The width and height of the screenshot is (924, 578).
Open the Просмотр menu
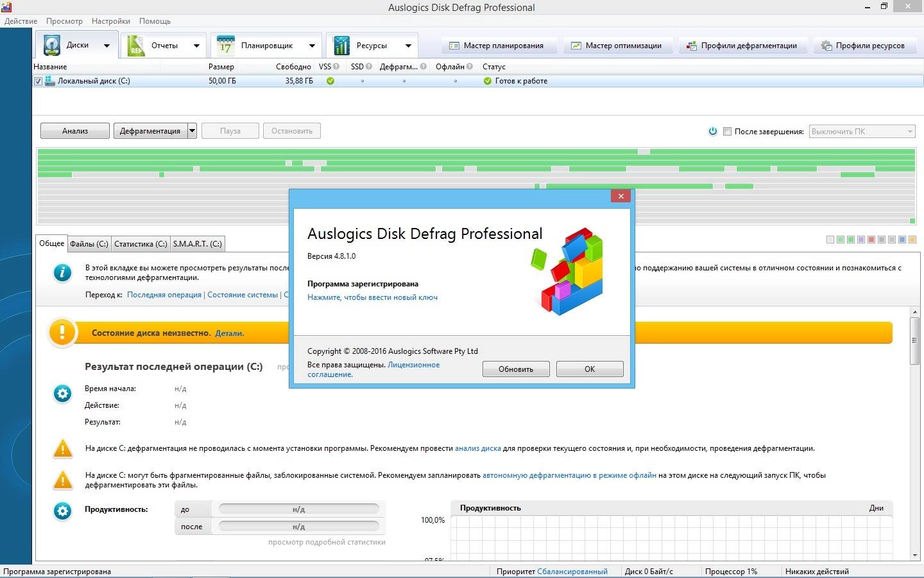tap(64, 21)
